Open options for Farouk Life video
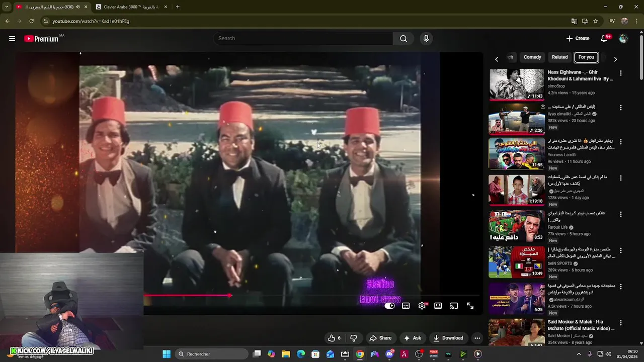The image size is (644, 362). 621,215
